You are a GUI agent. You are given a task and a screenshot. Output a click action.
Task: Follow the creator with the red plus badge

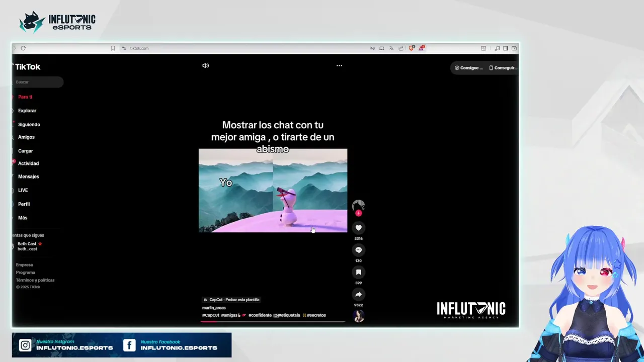(358, 213)
